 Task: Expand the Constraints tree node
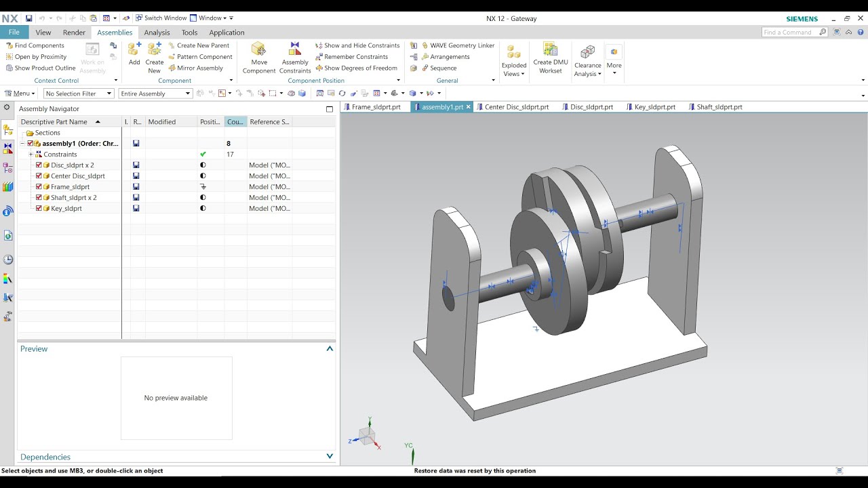(31, 155)
